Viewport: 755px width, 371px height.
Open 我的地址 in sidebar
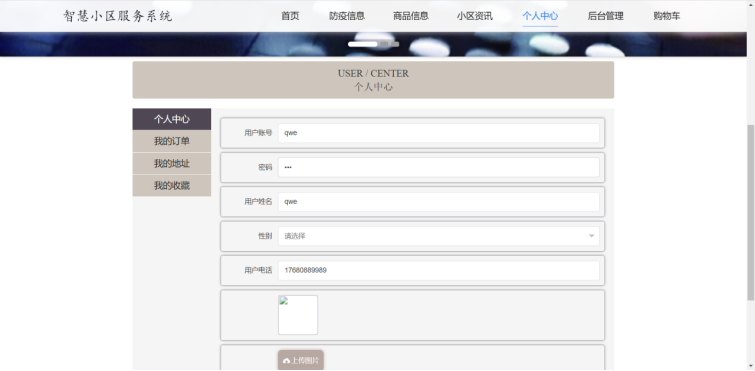[172, 164]
